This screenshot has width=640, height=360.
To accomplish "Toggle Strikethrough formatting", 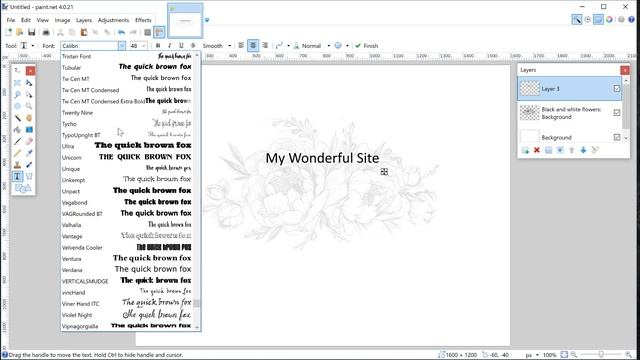I will pyautogui.click(x=193, y=46).
